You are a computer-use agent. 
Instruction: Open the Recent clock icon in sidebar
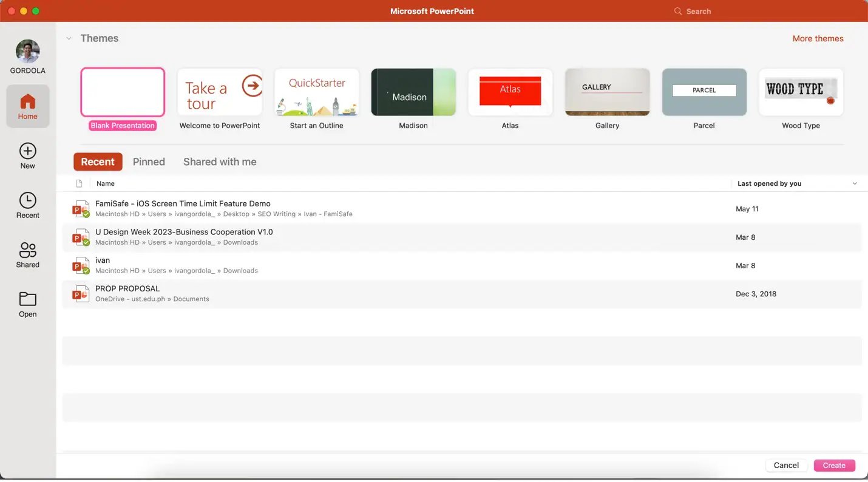[x=28, y=200]
